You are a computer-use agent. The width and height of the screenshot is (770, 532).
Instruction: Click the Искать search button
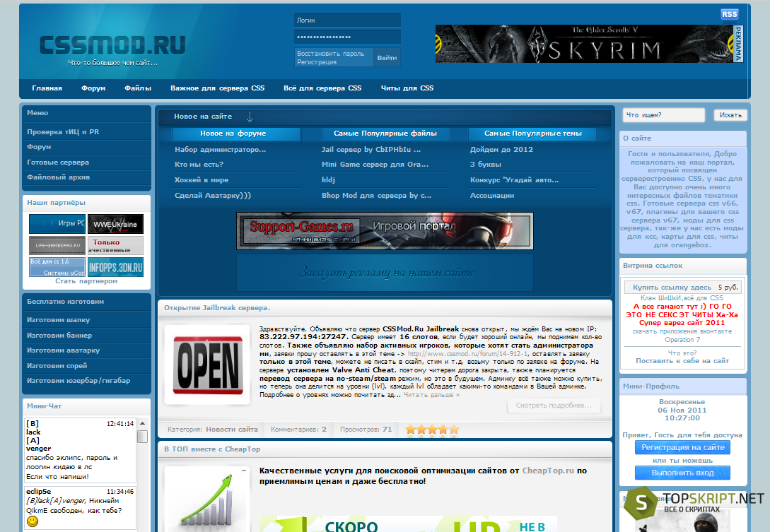click(x=730, y=115)
